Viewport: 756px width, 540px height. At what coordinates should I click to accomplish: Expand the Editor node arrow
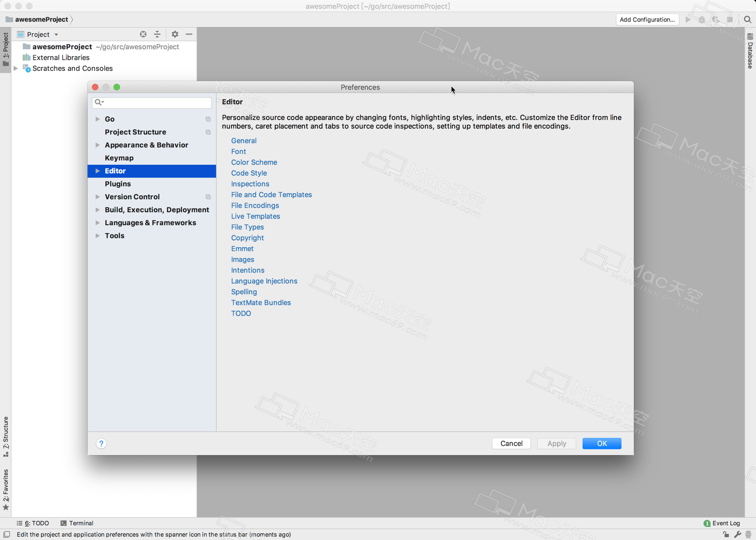98,171
